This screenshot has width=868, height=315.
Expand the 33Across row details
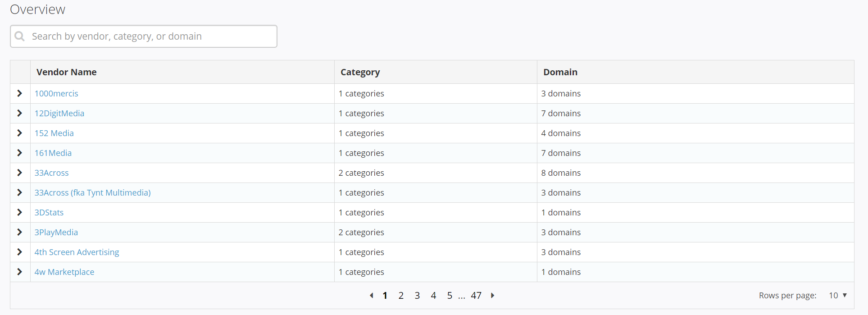pos(20,173)
